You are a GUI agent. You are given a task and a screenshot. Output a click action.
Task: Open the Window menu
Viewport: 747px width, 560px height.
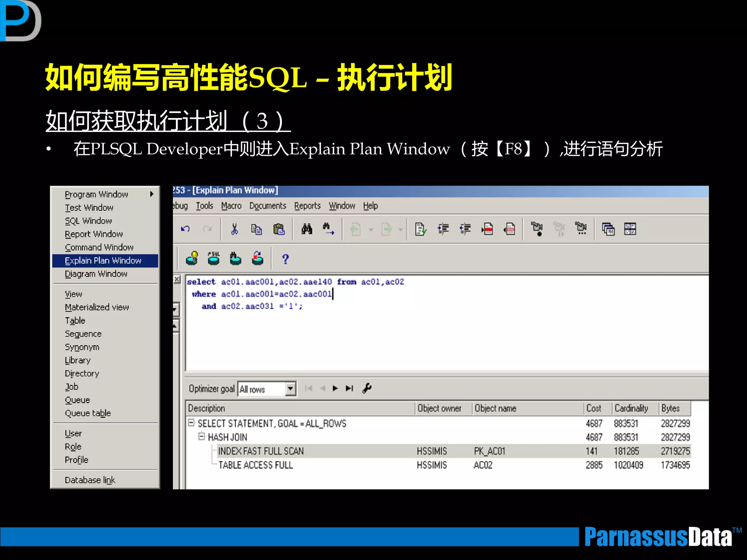click(x=342, y=206)
